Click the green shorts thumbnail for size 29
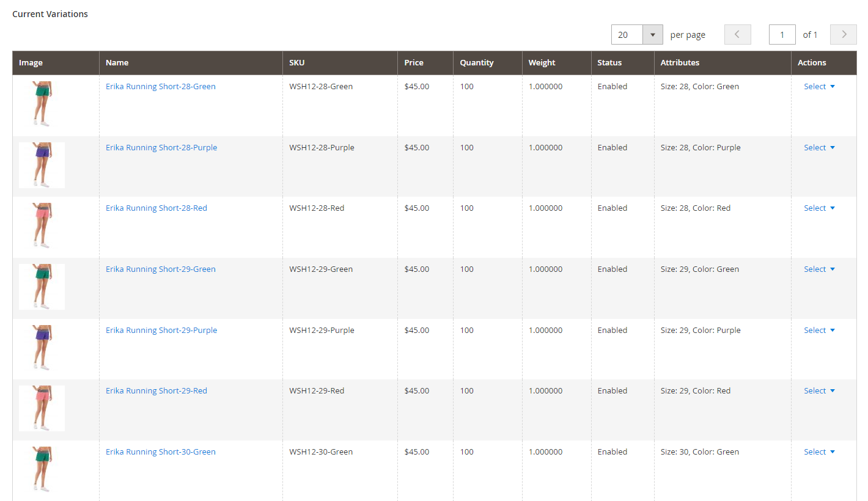868x501 pixels. click(42, 287)
